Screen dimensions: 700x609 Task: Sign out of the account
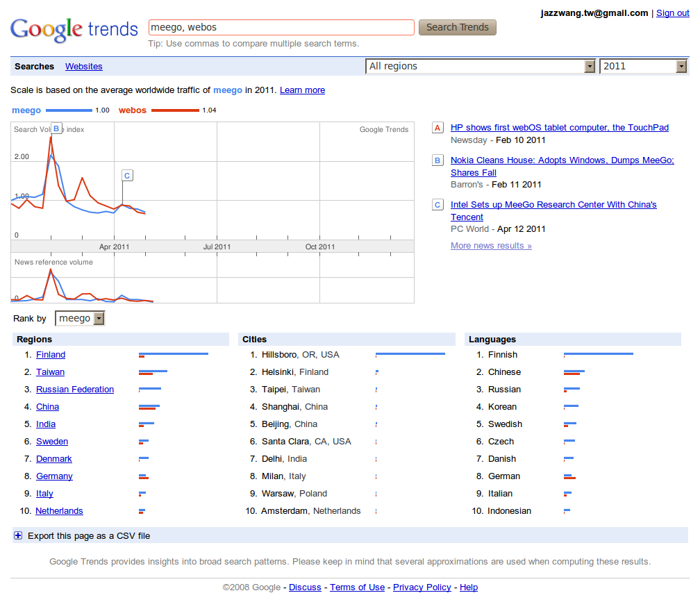tap(672, 13)
